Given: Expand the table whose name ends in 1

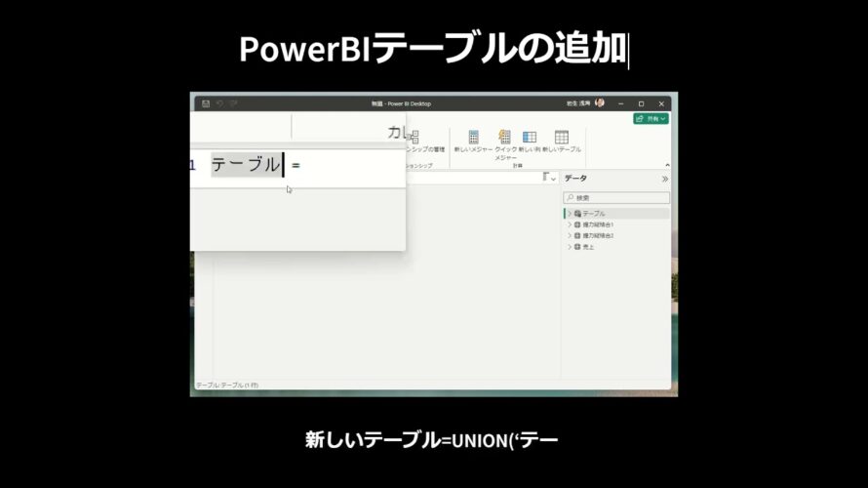Looking at the screenshot, I should tap(569, 224).
